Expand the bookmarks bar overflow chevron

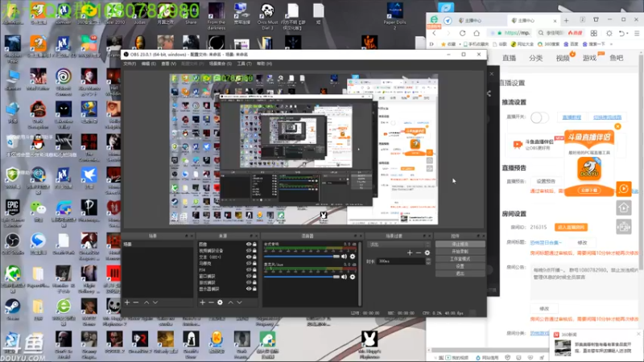pos(611,44)
